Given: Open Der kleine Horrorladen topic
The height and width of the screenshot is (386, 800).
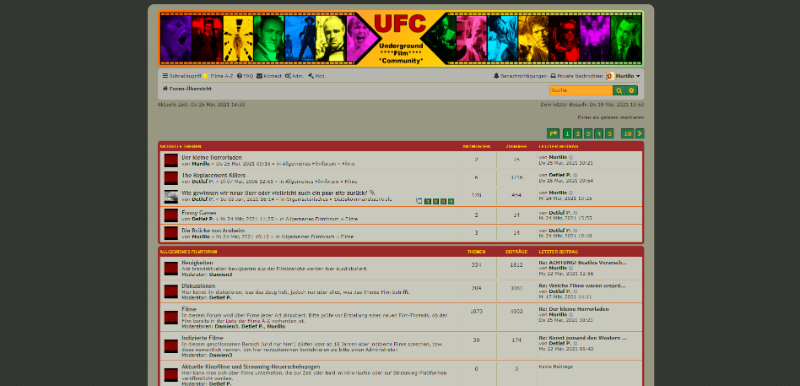Looking at the screenshot, I should coord(212,158).
